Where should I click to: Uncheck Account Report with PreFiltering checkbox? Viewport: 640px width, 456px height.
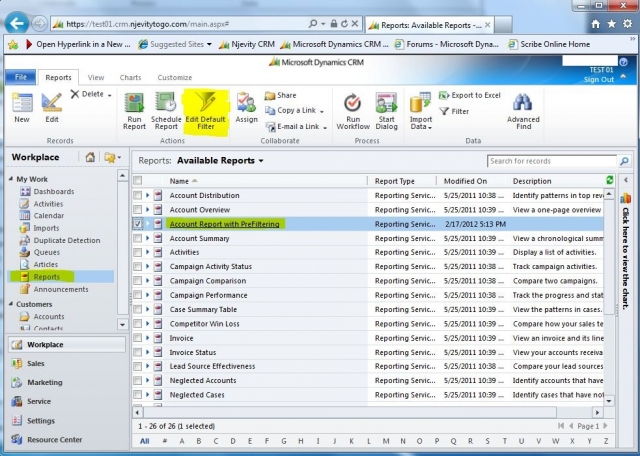[x=138, y=224]
